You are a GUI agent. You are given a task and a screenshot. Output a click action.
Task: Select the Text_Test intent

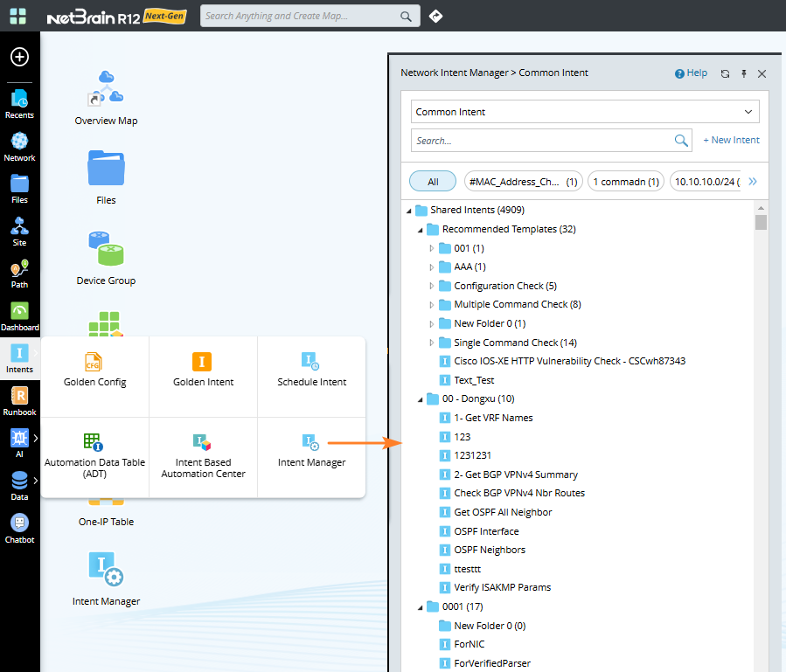coord(467,380)
